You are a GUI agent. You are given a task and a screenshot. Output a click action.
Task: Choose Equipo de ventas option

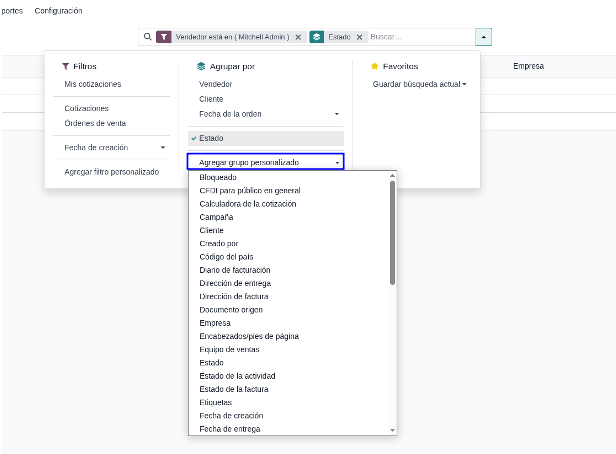(289, 350)
